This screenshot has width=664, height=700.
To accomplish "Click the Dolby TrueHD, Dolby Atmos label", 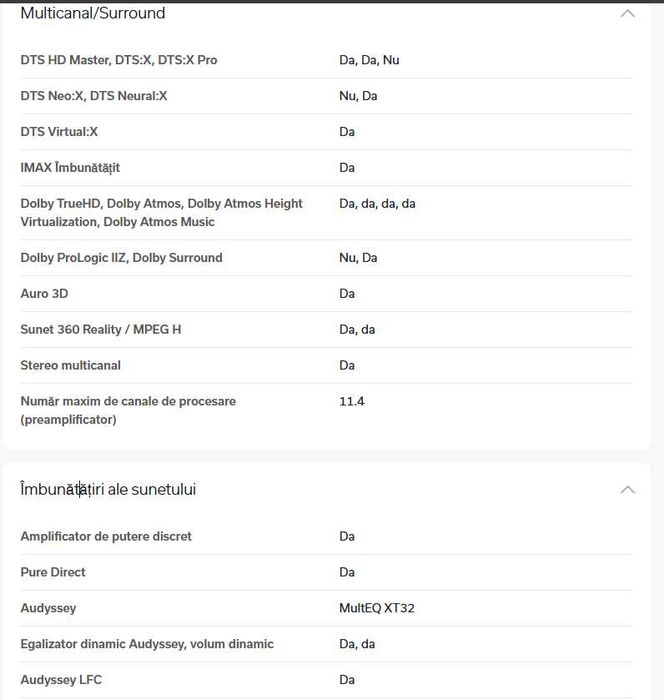I will click(161, 212).
